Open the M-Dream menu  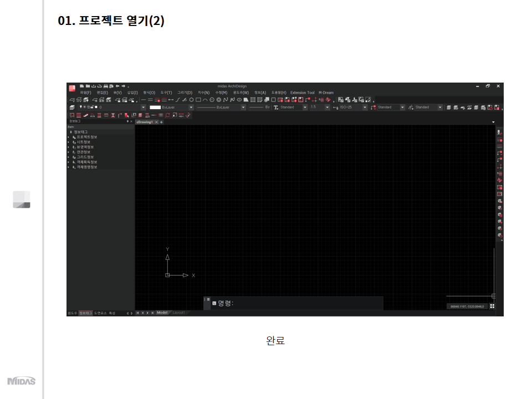tap(326, 93)
